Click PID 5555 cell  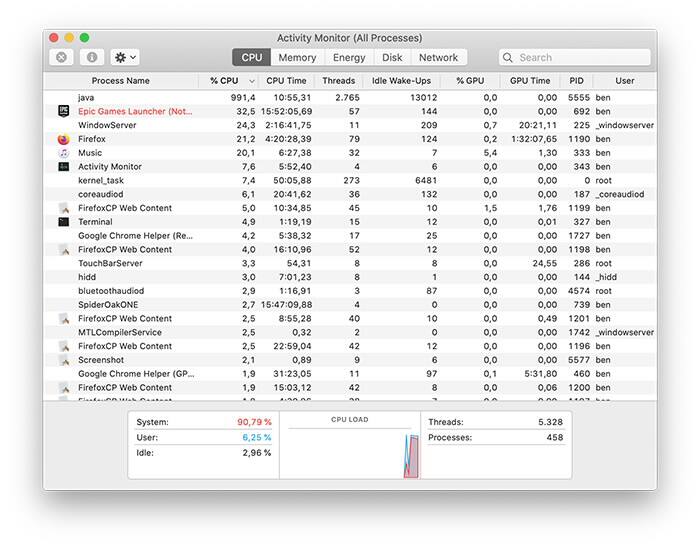[x=579, y=97]
